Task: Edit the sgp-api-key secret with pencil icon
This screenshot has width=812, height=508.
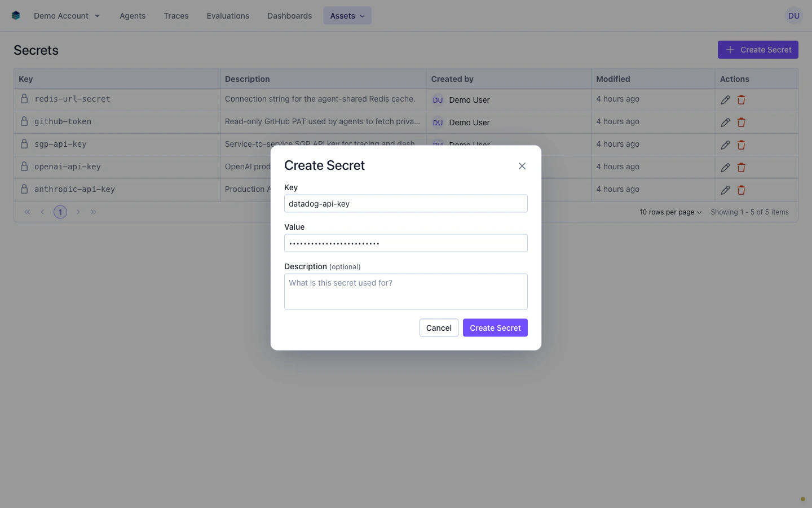Action: click(725, 145)
